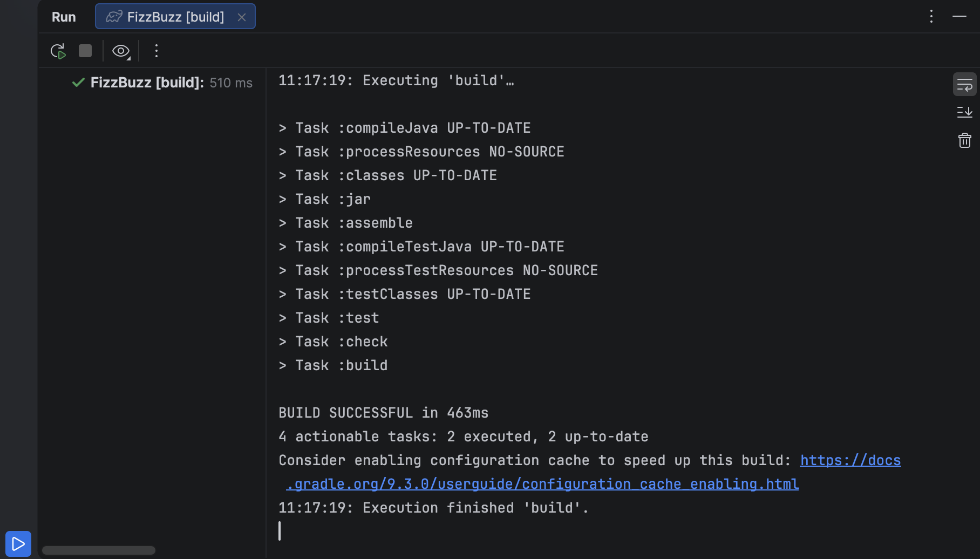Click the "Executing 'build'" first line
The width and height of the screenshot is (980, 559).
(x=396, y=80)
